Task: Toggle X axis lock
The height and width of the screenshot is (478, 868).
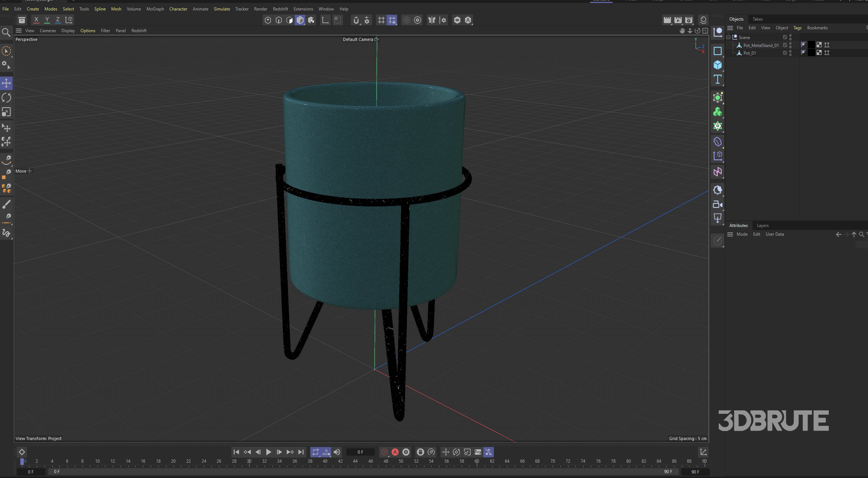Action: pos(36,20)
